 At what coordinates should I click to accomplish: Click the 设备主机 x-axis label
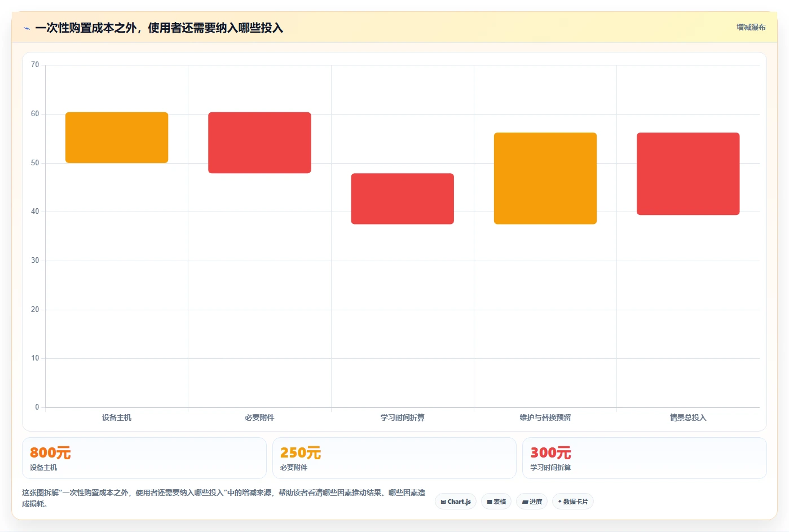(x=117, y=417)
